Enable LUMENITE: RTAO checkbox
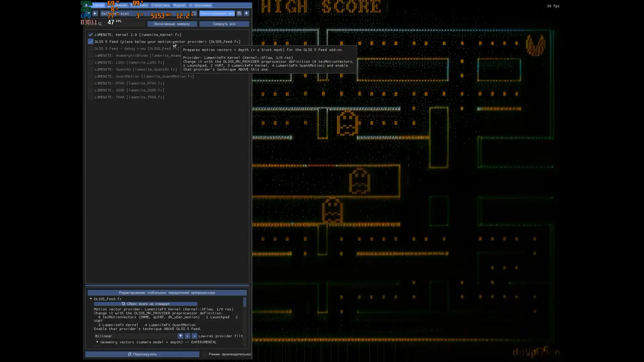Viewport: 644px width, 362px height. click(x=90, y=83)
